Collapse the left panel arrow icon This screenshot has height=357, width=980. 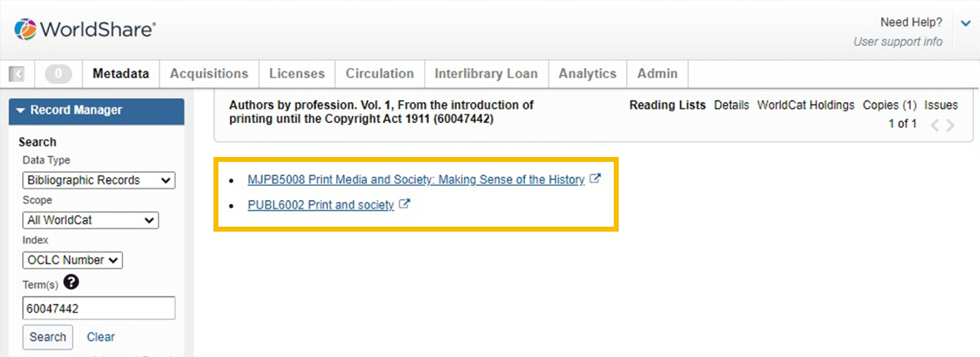click(17, 75)
